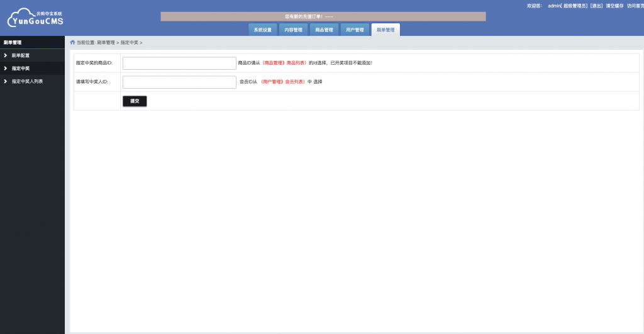Expand the 指定中奖 chevron arrow

point(5,68)
